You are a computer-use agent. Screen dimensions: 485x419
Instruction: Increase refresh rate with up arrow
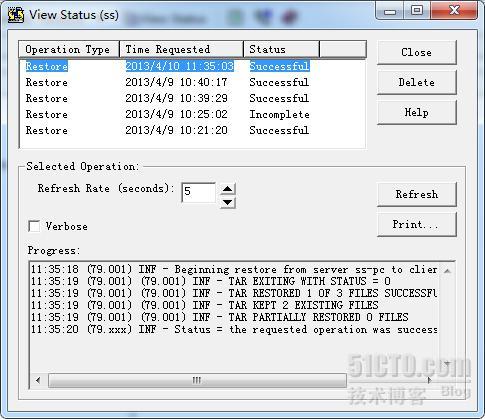click(x=228, y=189)
